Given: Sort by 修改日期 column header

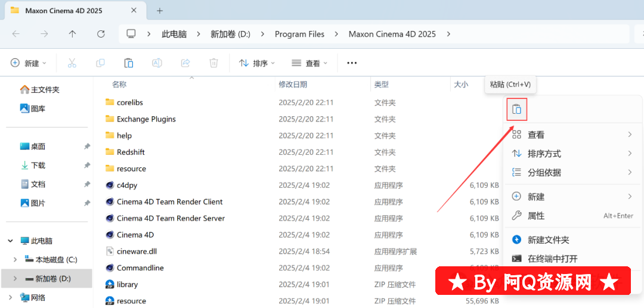Looking at the screenshot, I should point(293,85).
